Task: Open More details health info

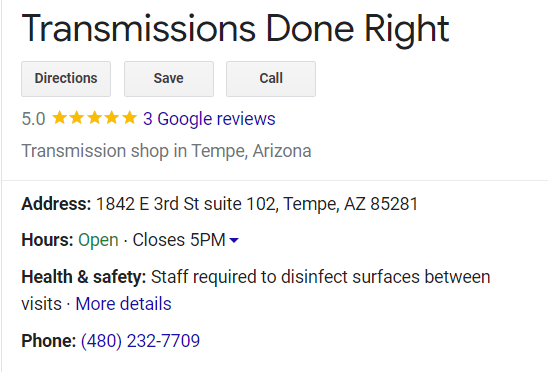Action: [123, 303]
